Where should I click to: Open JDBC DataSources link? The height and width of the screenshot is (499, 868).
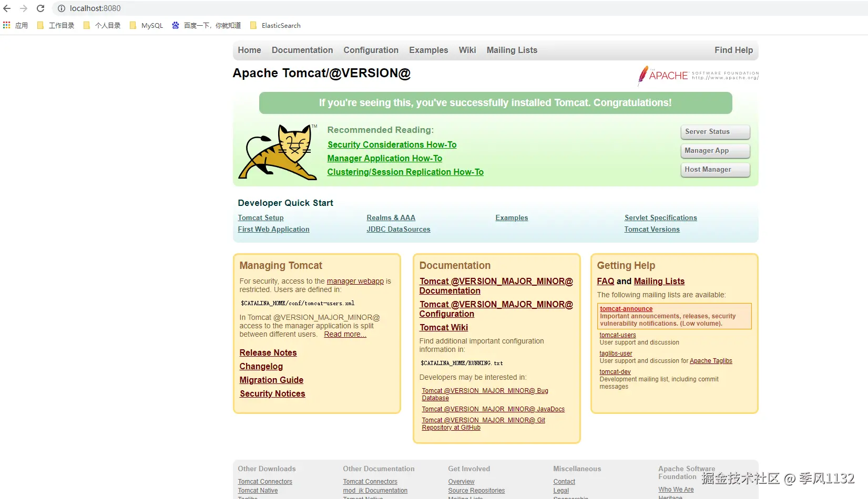coord(399,230)
